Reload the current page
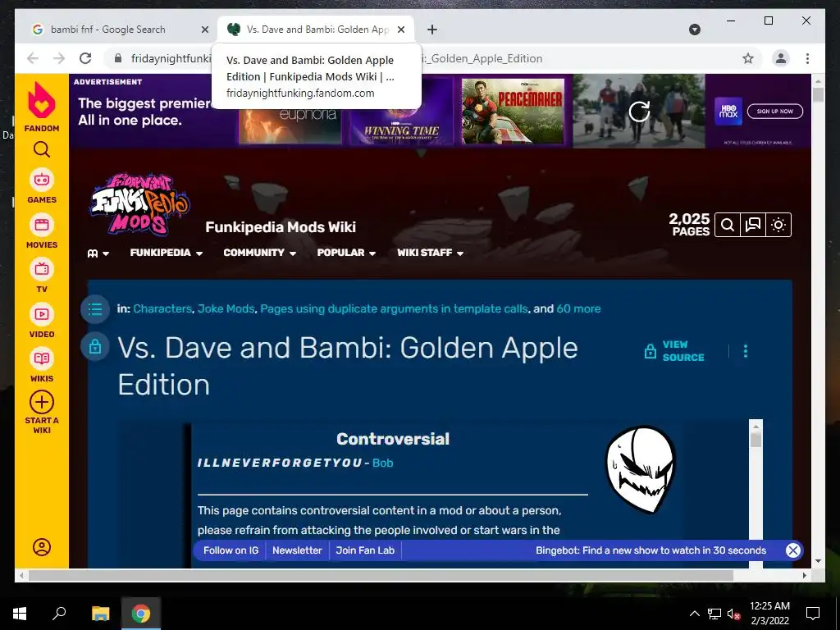Viewport: 840px width, 630px height. point(85,58)
